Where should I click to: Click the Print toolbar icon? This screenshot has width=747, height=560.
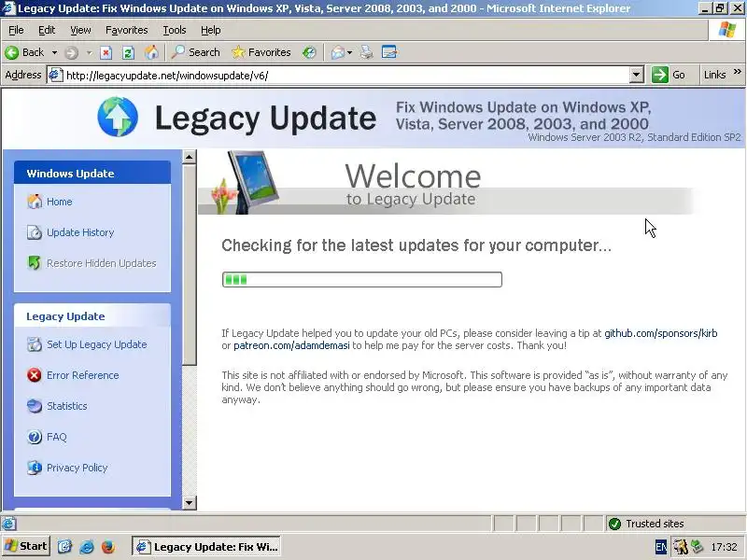(366, 52)
